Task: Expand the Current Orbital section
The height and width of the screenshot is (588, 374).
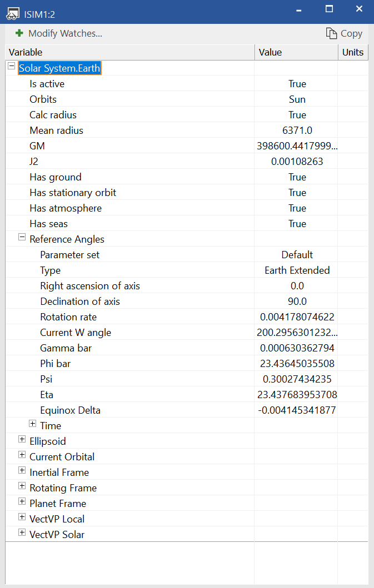Action: coord(22,455)
